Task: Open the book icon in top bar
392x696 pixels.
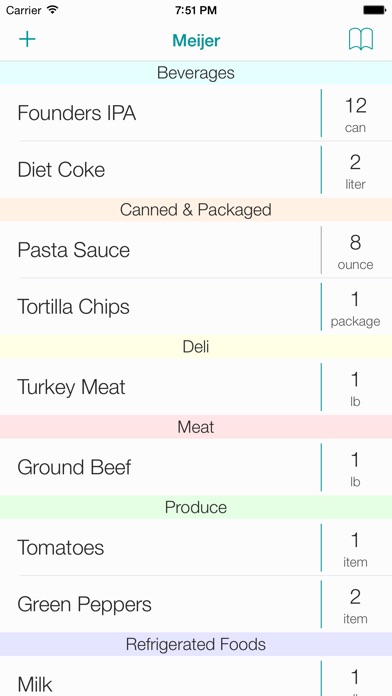Action: (360, 40)
